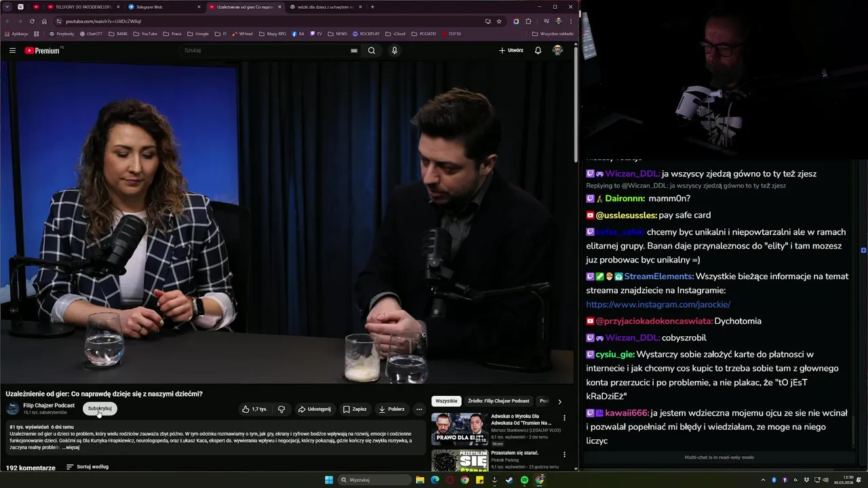This screenshot has width=868, height=488.
Task: Open the BANK bookmarks folder
Action: point(118,33)
